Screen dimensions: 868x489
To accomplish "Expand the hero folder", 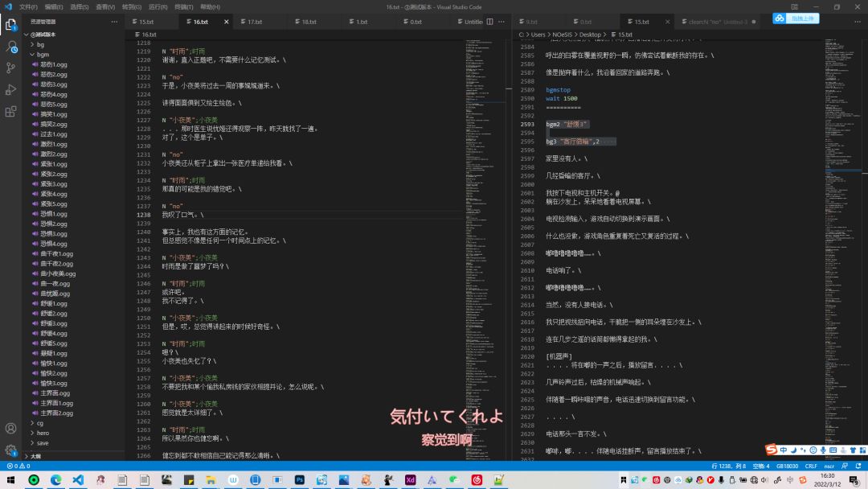I will 43,433.
